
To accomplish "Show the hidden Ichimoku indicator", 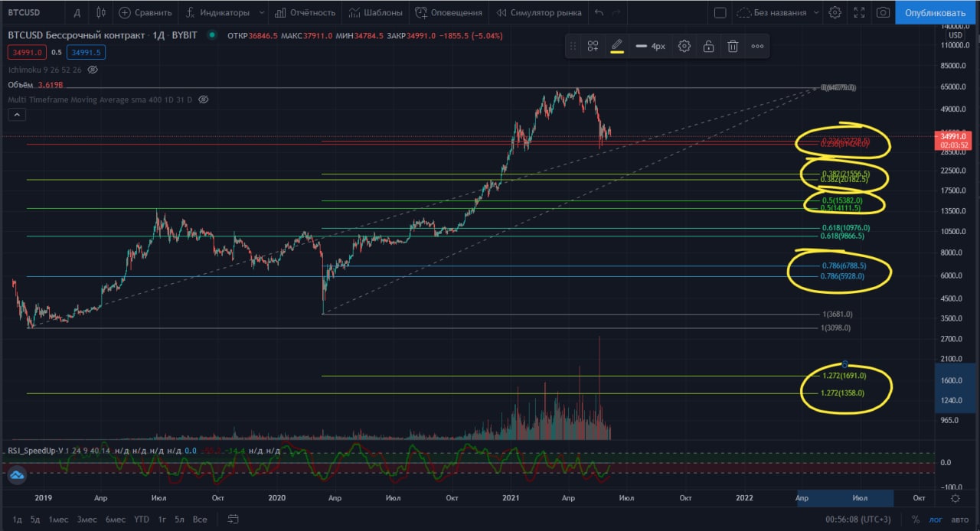I will click(93, 69).
